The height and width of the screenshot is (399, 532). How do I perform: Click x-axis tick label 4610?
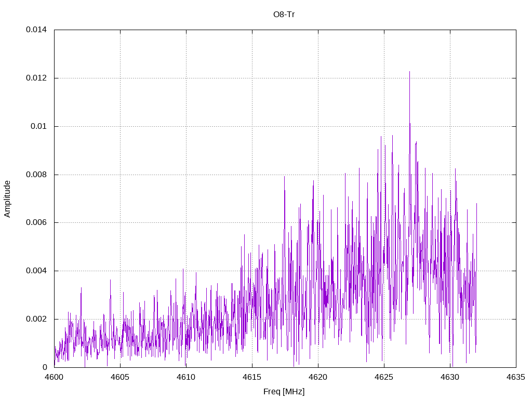click(186, 377)
